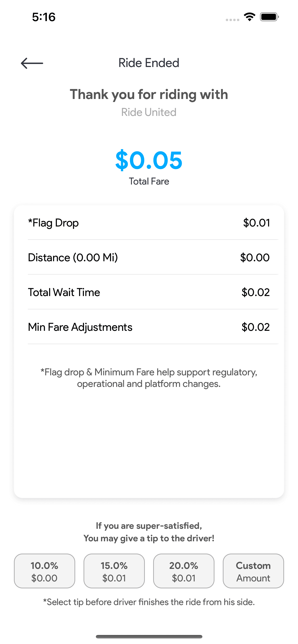Click the Flag Drop $0.01 amount

click(256, 223)
